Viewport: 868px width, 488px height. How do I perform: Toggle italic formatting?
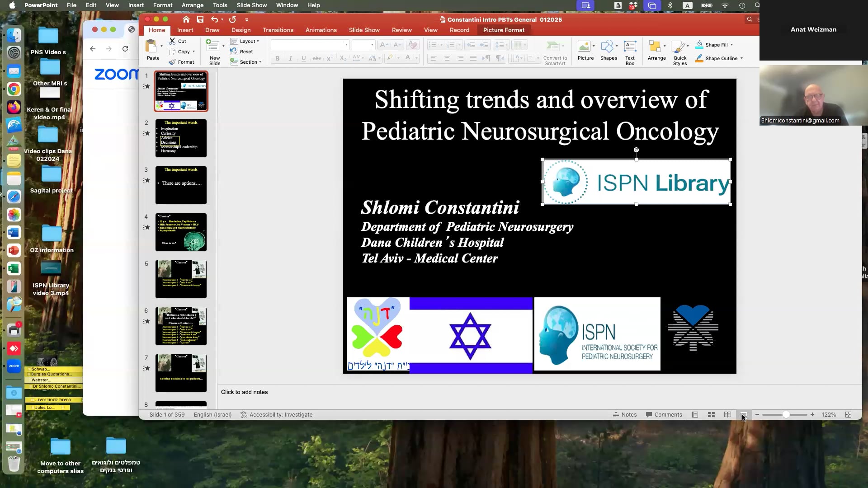(290, 58)
